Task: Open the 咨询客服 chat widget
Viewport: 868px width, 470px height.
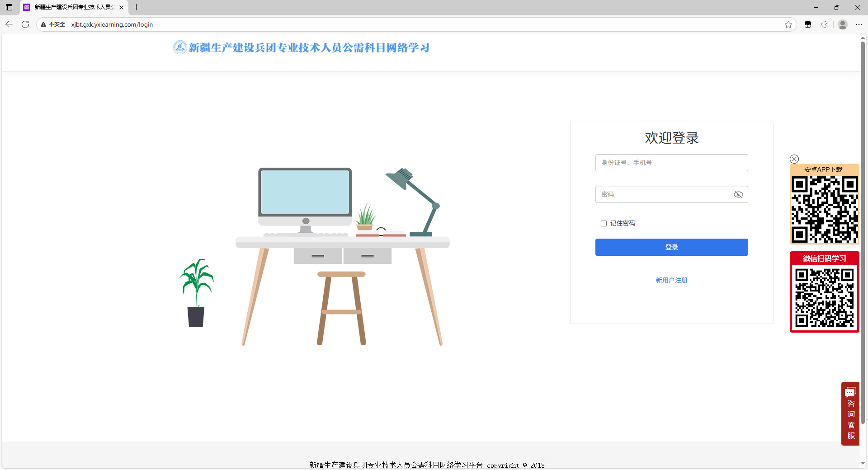Action: click(x=850, y=414)
